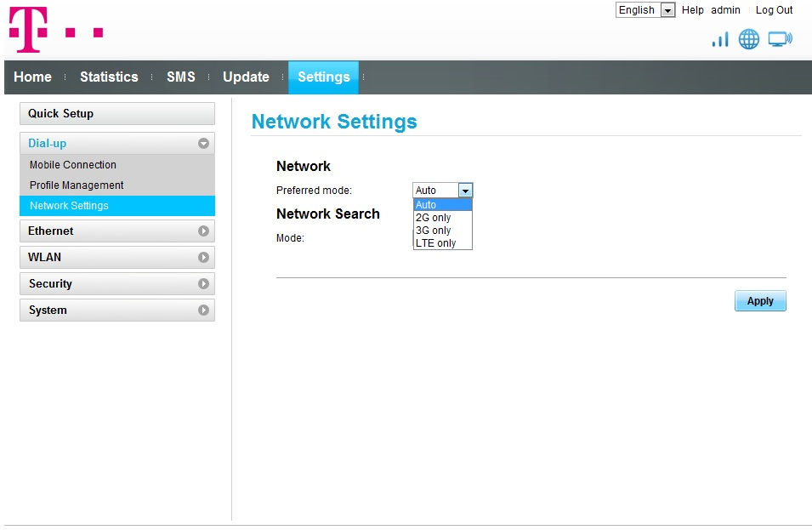
Task: Check the signal strength bars icon
Action: [x=720, y=39]
